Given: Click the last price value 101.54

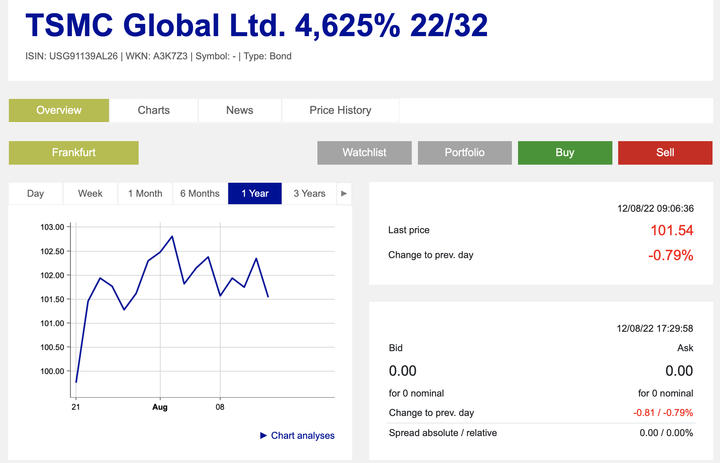Looking at the screenshot, I should 672,230.
